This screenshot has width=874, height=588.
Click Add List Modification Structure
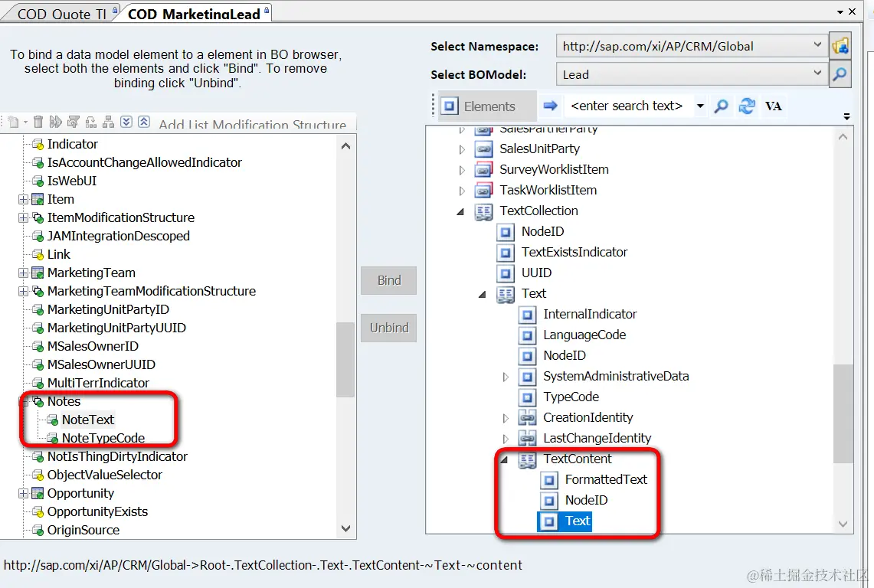point(253,124)
